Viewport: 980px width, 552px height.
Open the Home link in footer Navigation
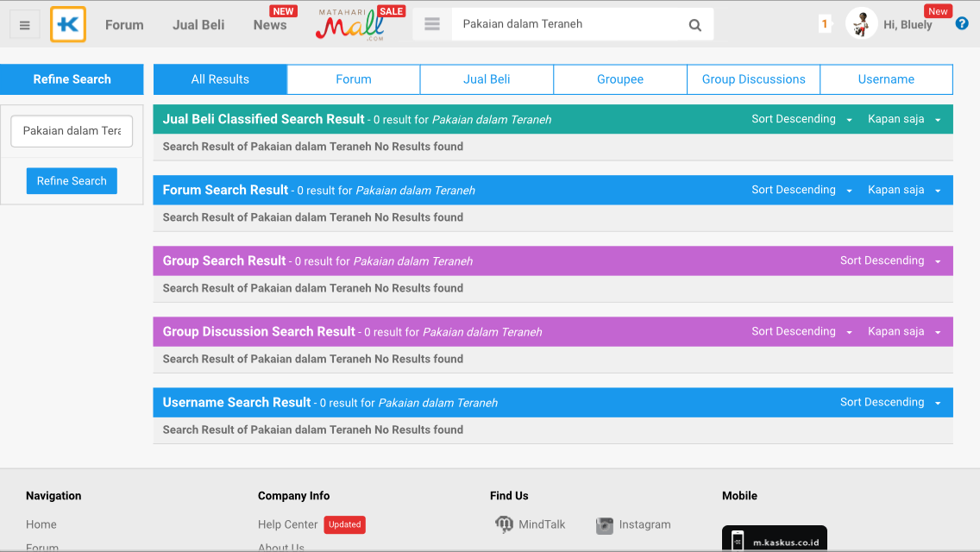[x=41, y=524]
